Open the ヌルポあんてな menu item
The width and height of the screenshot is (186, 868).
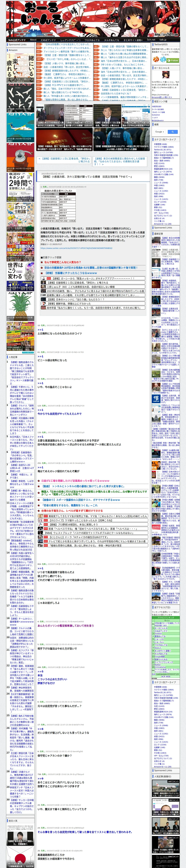[x=111, y=40]
